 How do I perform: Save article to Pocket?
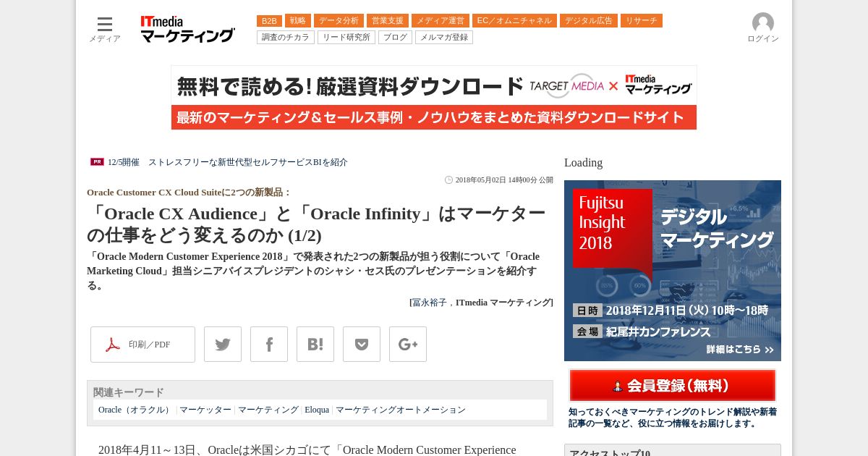tap(362, 345)
